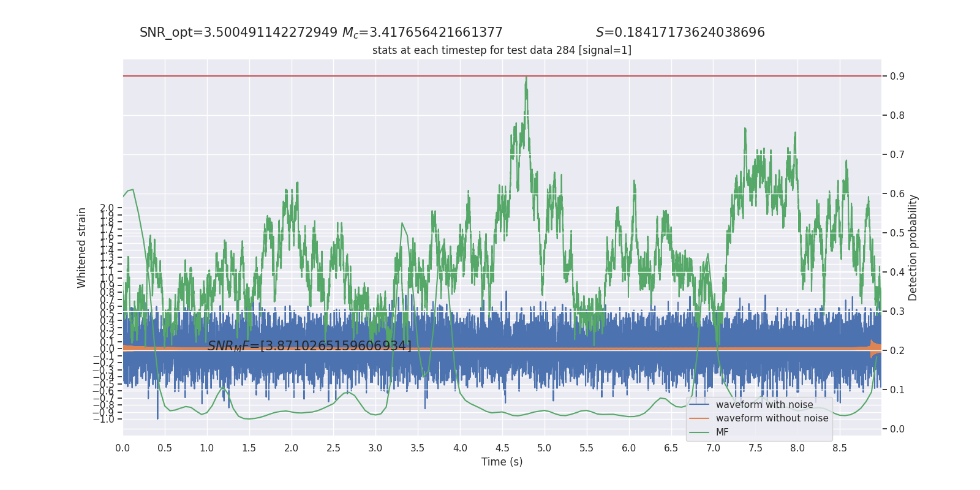Click the 5.0 tick on the Time axis

click(x=545, y=448)
